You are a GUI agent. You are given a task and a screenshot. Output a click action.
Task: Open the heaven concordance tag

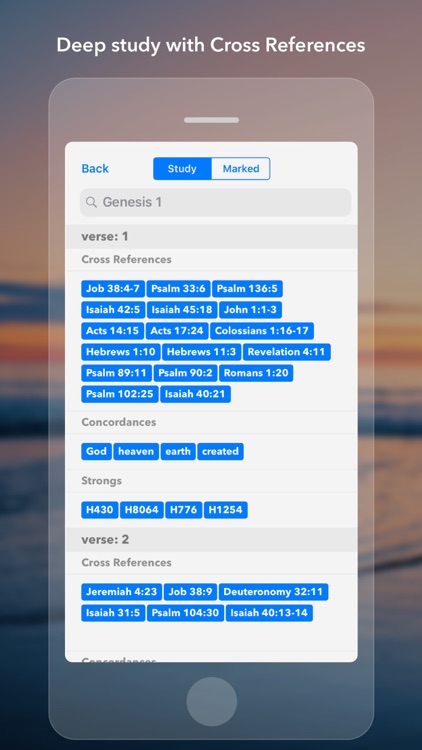(136, 451)
